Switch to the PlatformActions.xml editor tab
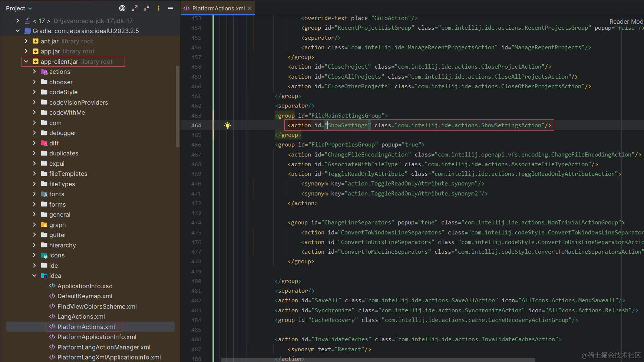This screenshot has height=362, width=644. click(218, 8)
